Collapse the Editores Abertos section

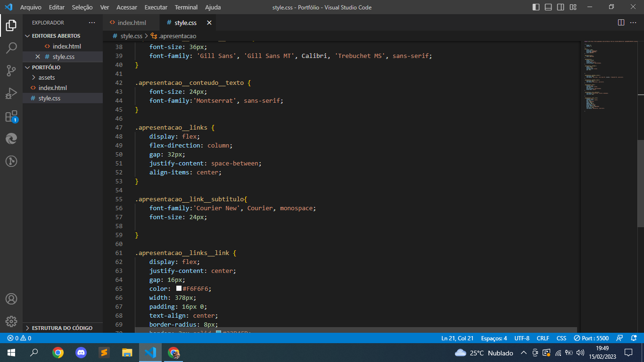[63, 36]
